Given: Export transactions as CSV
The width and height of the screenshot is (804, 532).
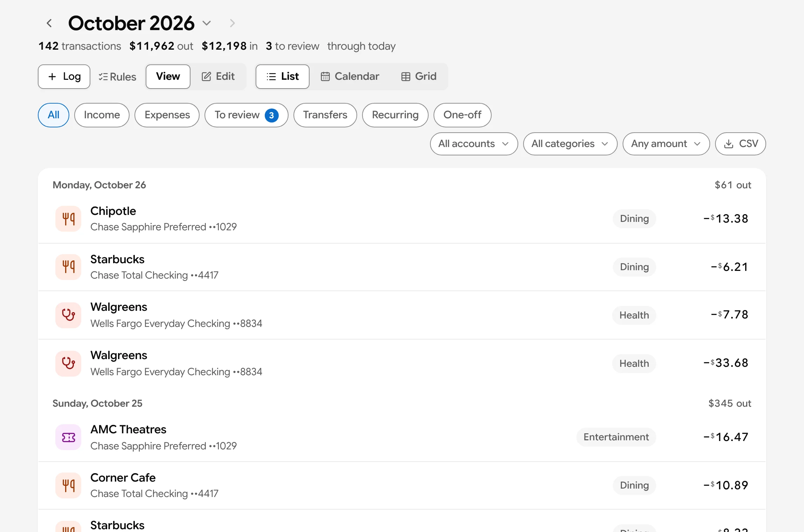Looking at the screenshot, I should coord(741,144).
